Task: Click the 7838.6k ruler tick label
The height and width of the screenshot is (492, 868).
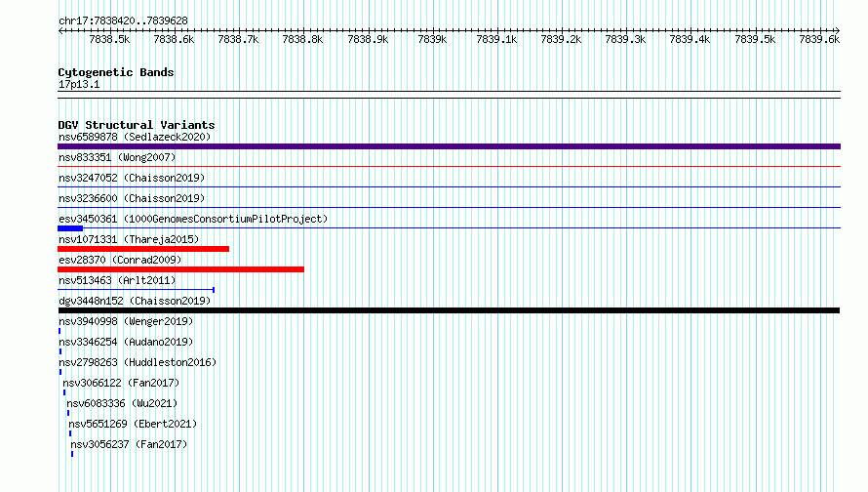Action: coord(174,39)
